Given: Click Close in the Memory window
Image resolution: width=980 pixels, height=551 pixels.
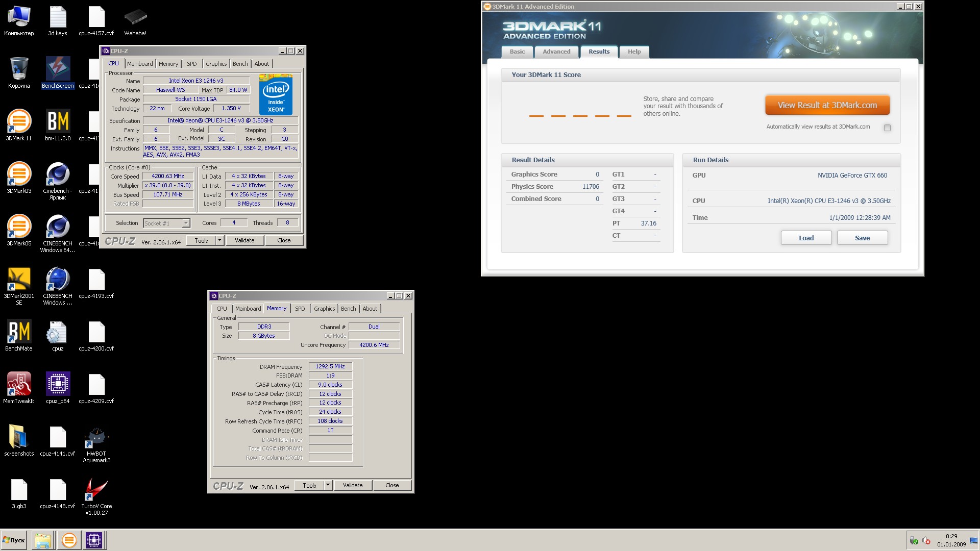Looking at the screenshot, I should tap(392, 485).
